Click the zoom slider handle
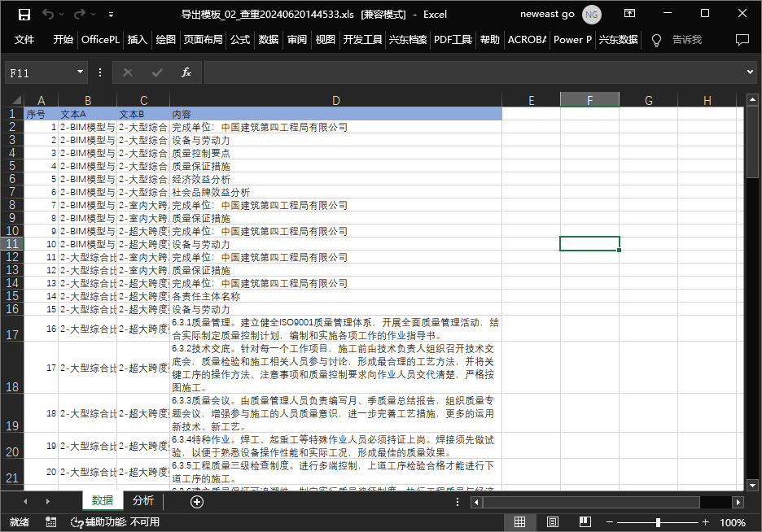Viewport: 762px width, 532px height. (658, 522)
